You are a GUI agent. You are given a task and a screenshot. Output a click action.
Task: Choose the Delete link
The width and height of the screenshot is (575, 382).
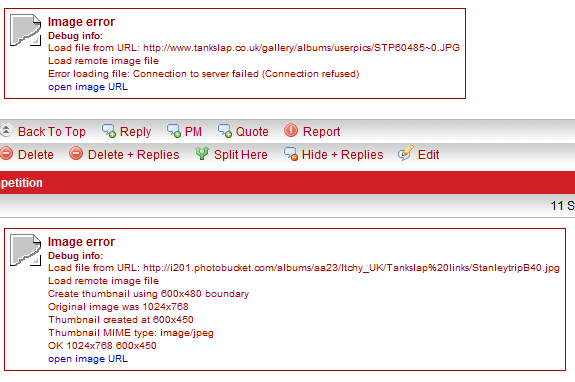click(x=36, y=155)
